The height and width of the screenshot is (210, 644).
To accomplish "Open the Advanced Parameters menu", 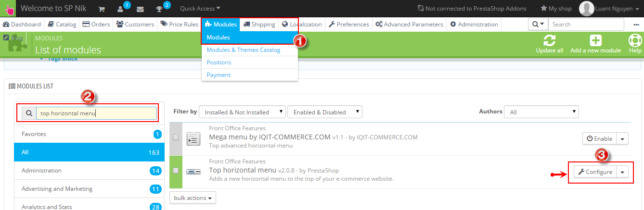I will (410, 24).
